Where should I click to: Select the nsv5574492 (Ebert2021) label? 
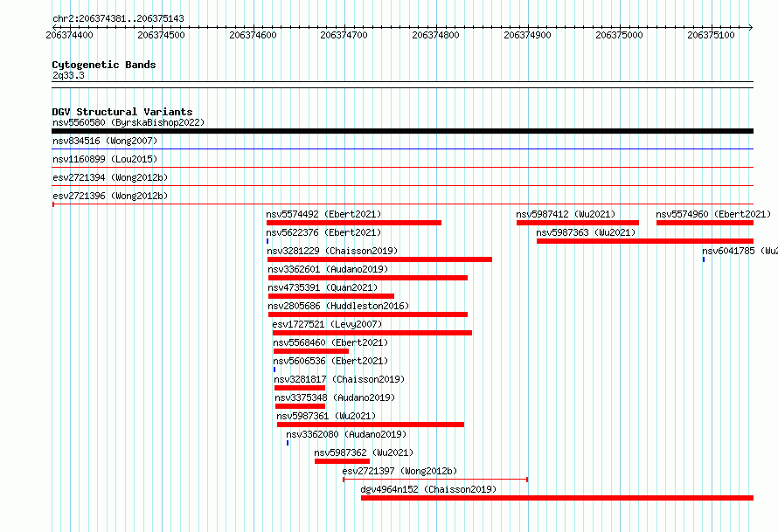click(x=323, y=214)
